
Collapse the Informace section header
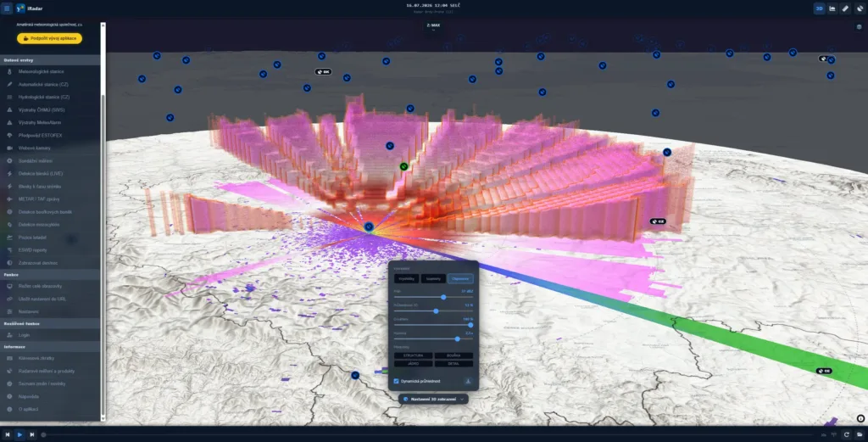50,347
